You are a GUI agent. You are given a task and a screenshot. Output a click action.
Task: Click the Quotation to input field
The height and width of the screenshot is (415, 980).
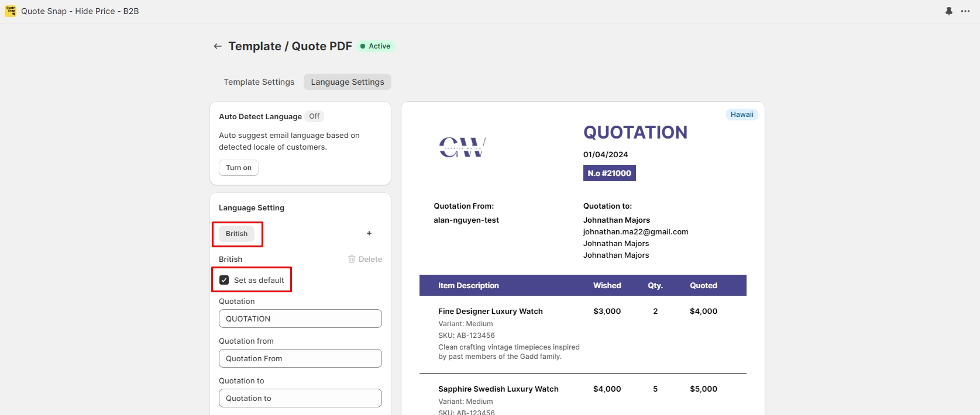click(300, 398)
